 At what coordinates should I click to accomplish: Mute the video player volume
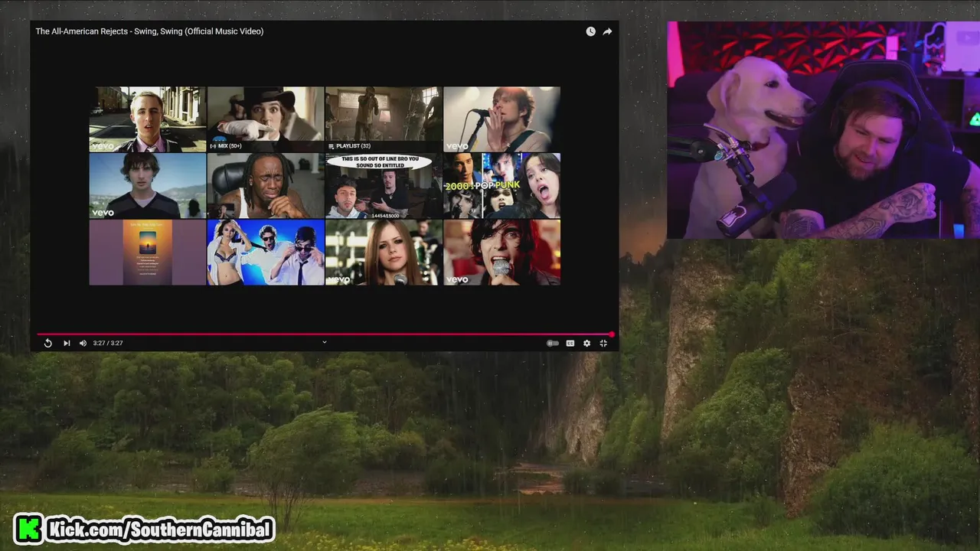tap(83, 344)
